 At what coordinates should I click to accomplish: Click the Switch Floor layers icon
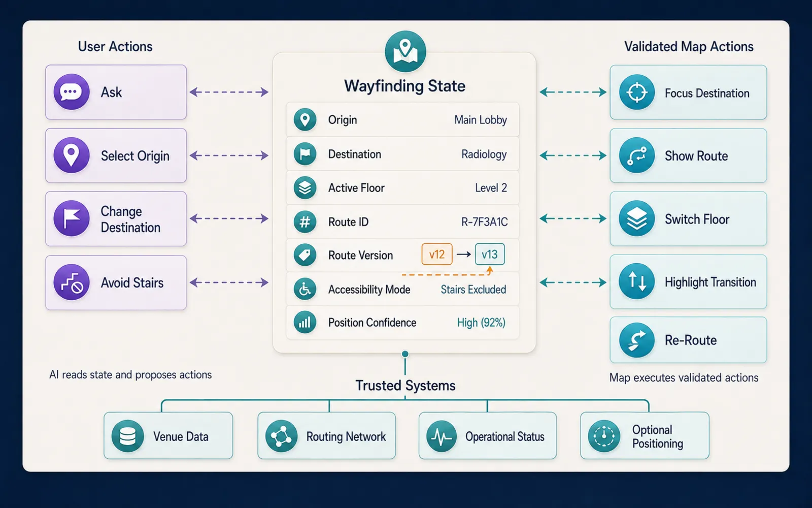coord(637,219)
